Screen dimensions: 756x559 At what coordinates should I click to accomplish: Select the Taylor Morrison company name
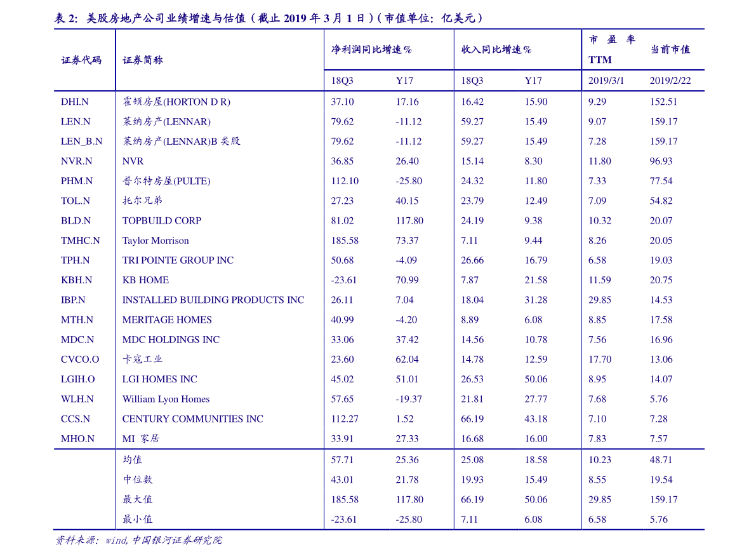[x=156, y=241]
